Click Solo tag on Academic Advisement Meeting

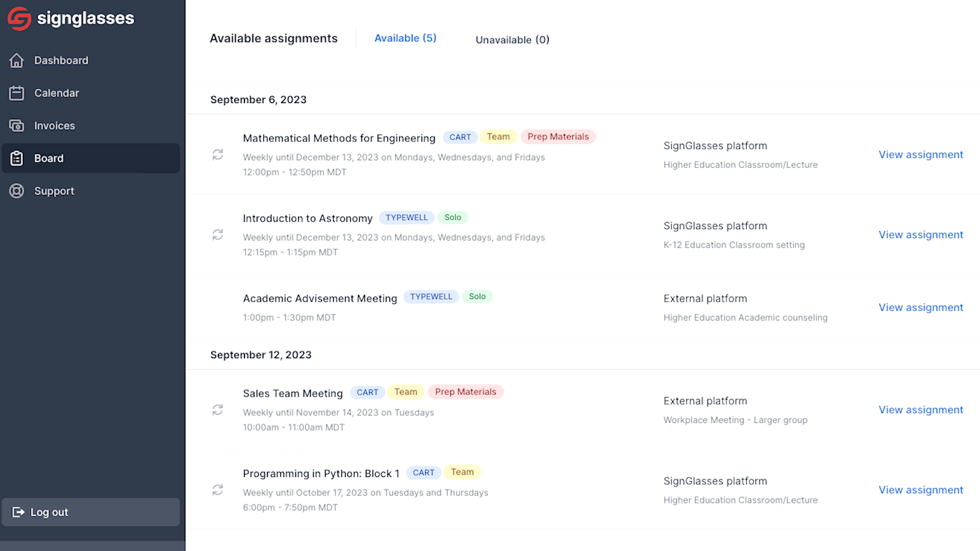pyautogui.click(x=477, y=296)
